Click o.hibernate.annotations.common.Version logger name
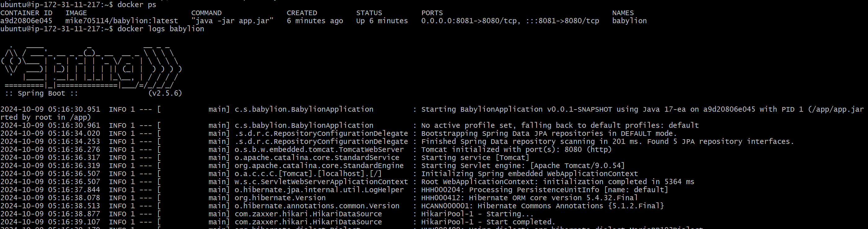Image resolution: width=868 pixels, height=229 pixels. 317,206
